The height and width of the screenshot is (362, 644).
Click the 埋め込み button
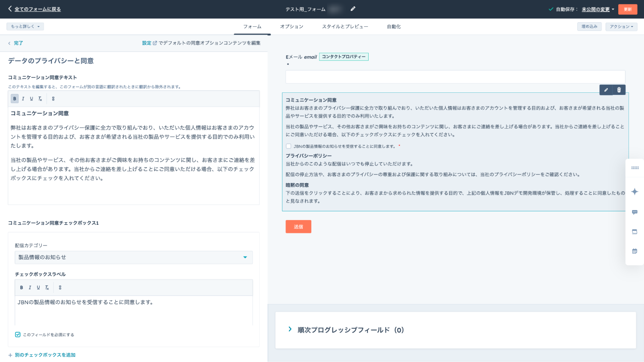coord(589,26)
